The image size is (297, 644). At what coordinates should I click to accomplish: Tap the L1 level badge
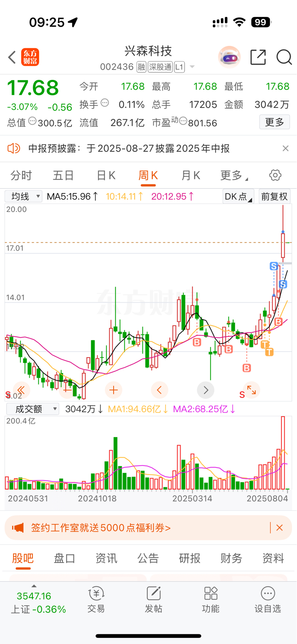(x=179, y=67)
